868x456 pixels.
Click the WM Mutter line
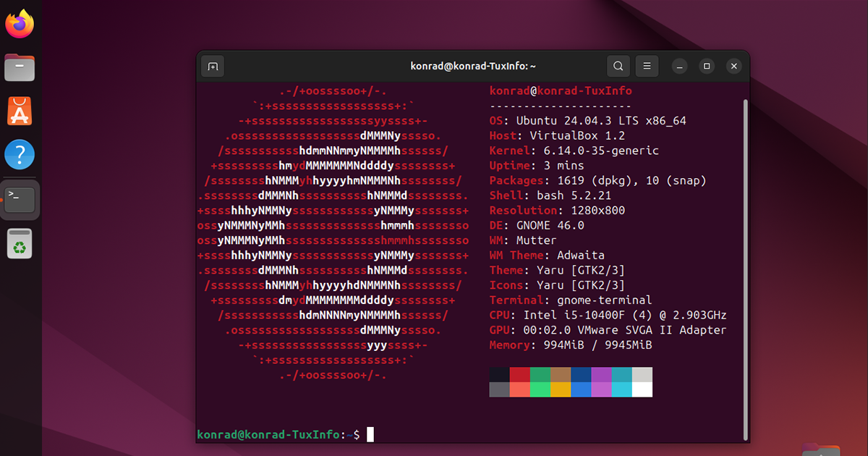click(x=524, y=240)
